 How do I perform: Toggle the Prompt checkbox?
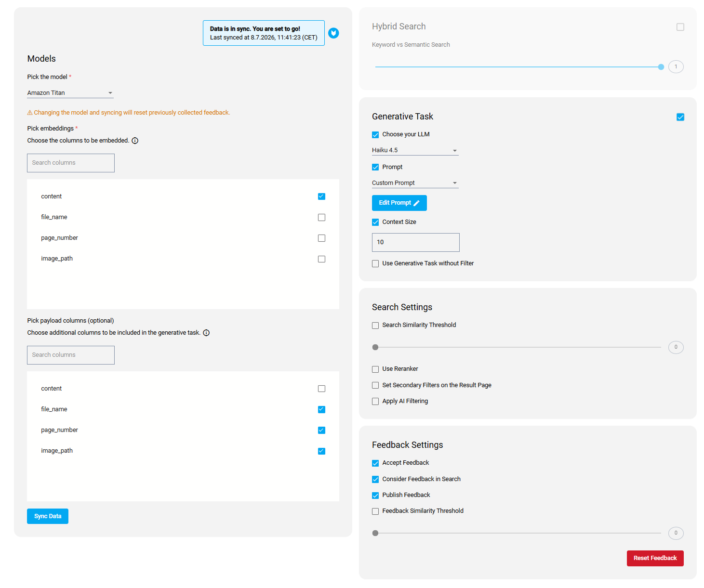click(375, 167)
